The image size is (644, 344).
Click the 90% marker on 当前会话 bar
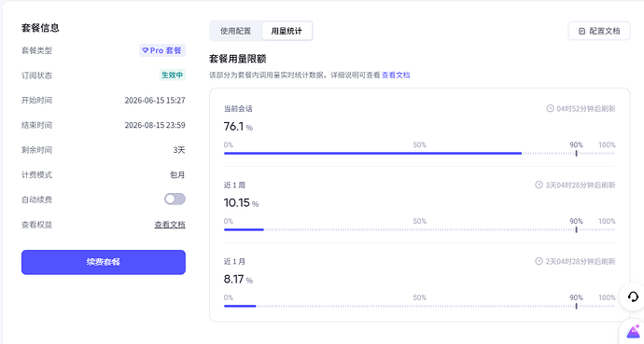(576, 153)
